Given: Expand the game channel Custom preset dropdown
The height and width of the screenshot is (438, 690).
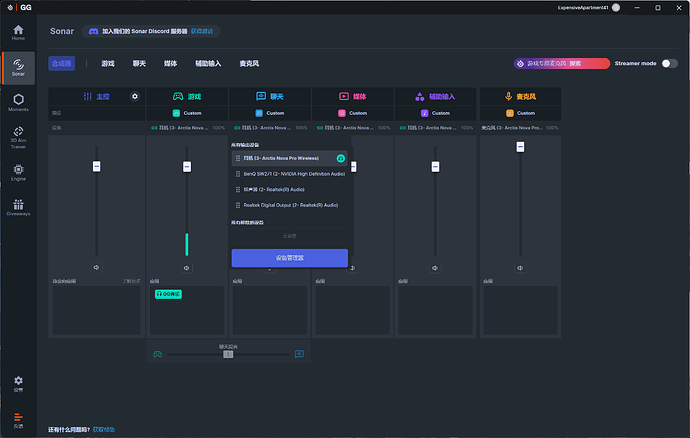Looking at the screenshot, I should click(x=187, y=113).
